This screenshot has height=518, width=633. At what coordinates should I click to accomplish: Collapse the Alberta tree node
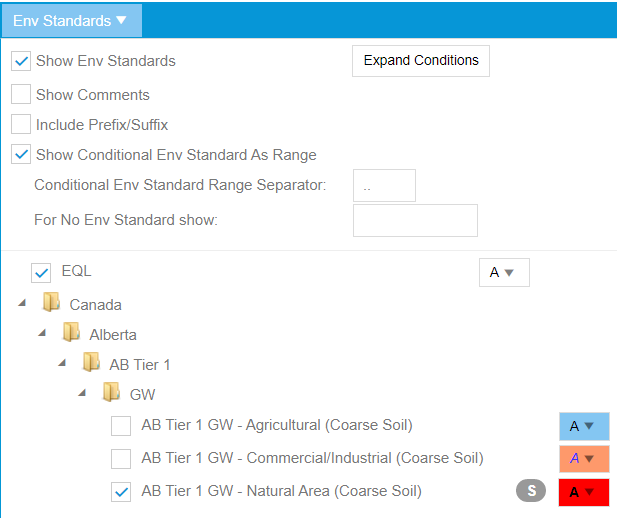43,334
